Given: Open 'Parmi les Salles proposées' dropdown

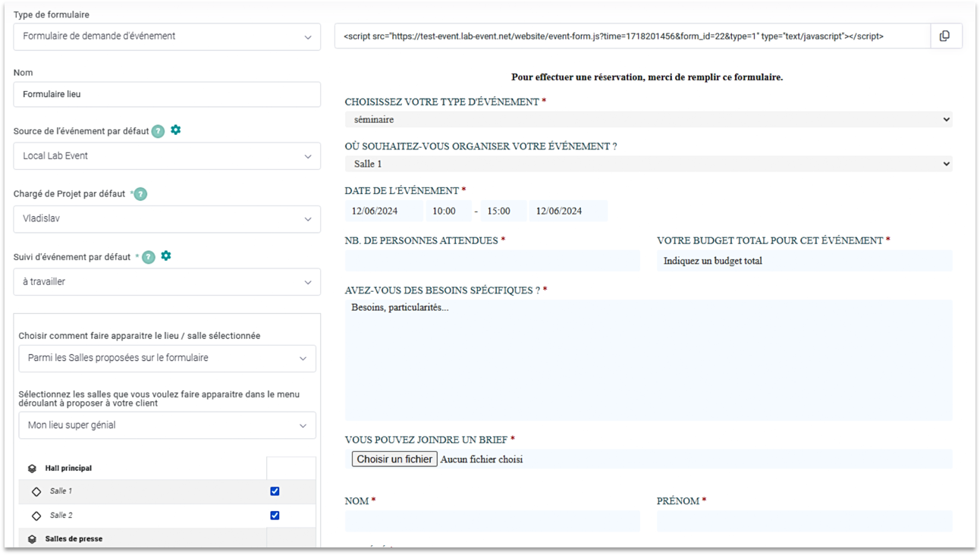Looking at the screenshot, I should pos(167,358).
